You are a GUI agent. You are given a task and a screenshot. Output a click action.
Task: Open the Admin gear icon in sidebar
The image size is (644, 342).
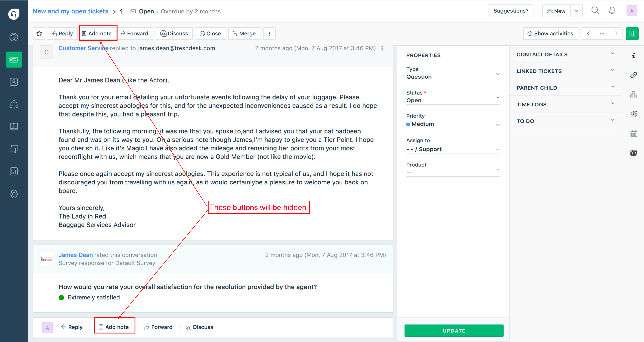point(14,194)
